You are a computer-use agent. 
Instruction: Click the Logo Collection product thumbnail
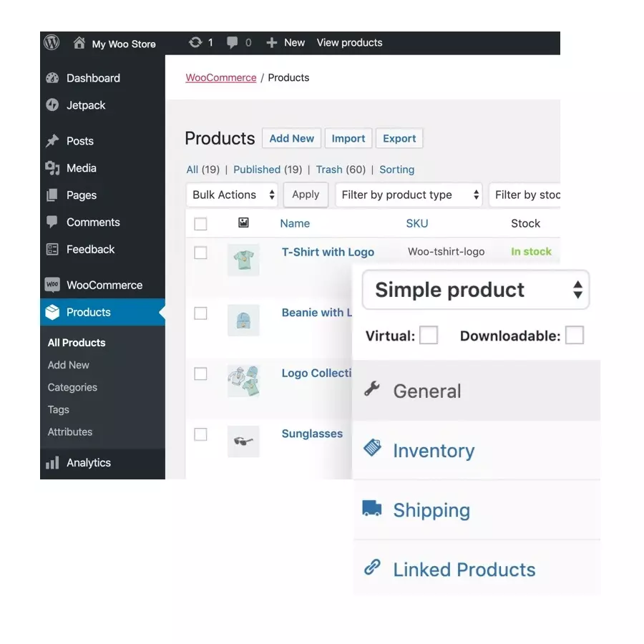click(x=243, y=381)
